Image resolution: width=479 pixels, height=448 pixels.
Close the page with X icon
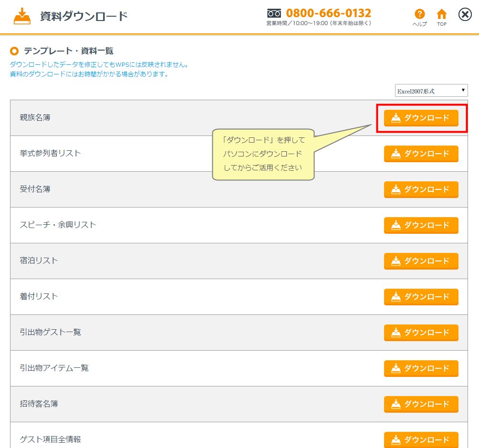[x=465, y=15]
